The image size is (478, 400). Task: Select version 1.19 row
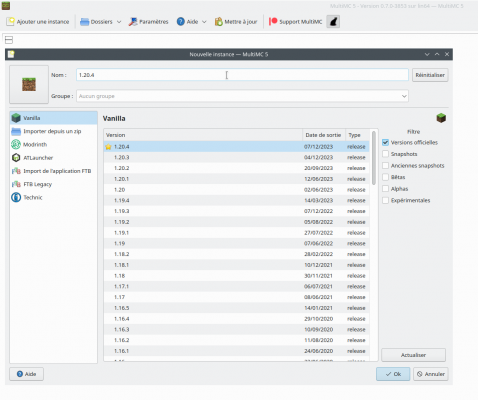pyautogui.click(x=237, y=243)
